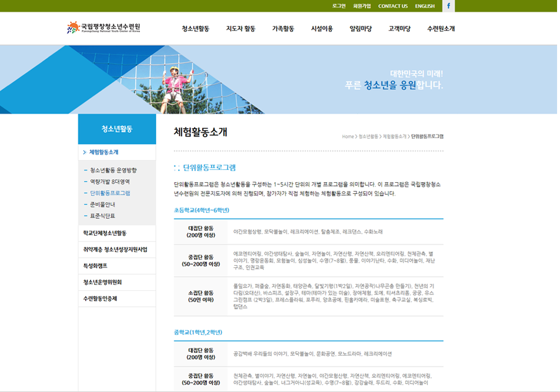Open the 가족활동 menu item
Image resolution: width=560 pixels, height=392 pixels.
click(x=283, y=28)
